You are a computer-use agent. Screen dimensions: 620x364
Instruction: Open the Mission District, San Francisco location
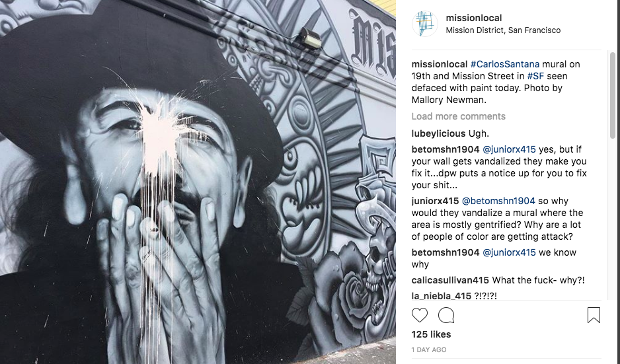[503, 30]
